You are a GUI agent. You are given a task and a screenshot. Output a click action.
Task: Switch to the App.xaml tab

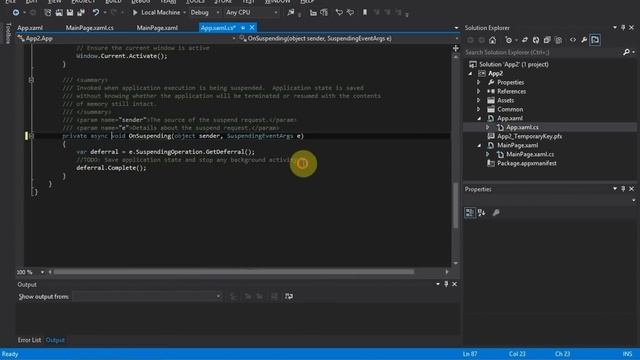[x=30, y=28]
